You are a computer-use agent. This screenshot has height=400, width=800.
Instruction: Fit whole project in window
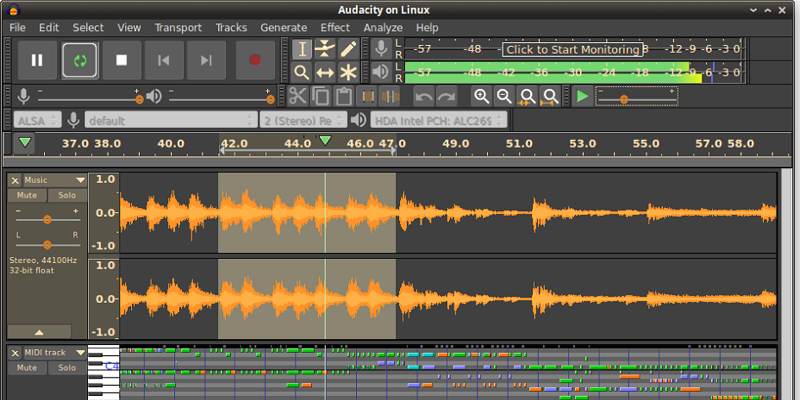pos(550,96)
